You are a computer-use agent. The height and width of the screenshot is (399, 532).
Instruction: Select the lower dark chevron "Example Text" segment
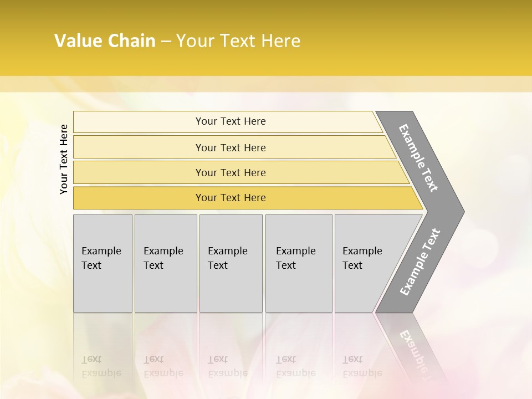tap(420, 262)
